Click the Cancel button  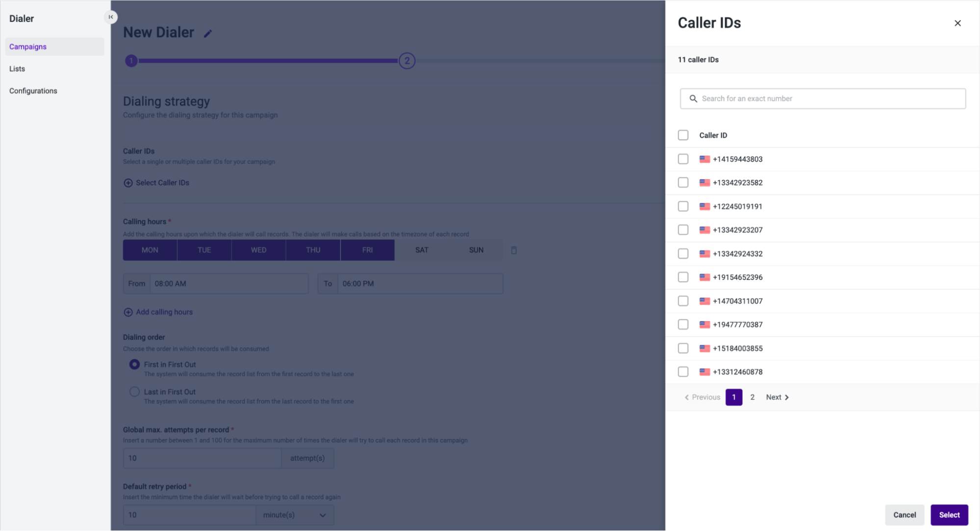(x=905, y=515)
